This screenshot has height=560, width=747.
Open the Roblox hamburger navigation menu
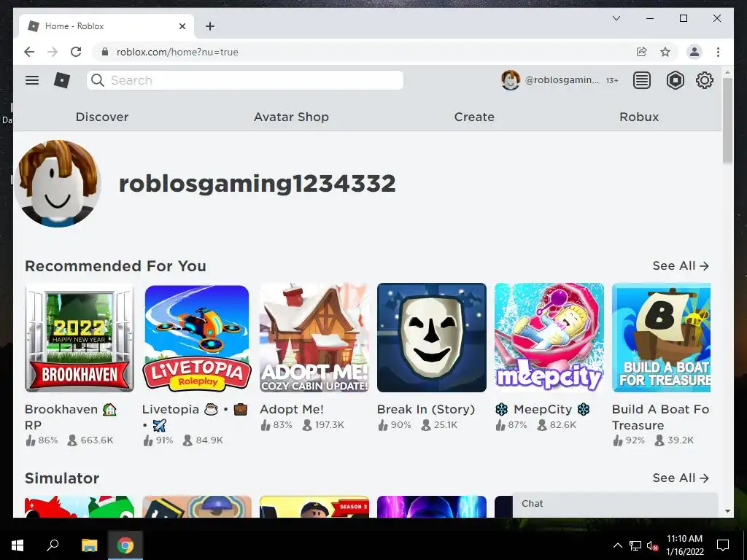[x=32, y=80]
